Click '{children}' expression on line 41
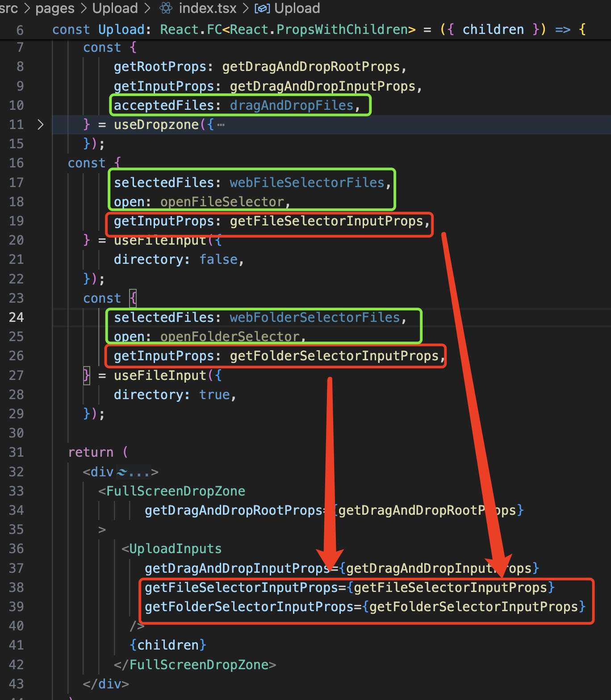 click(x=168, y=645)
